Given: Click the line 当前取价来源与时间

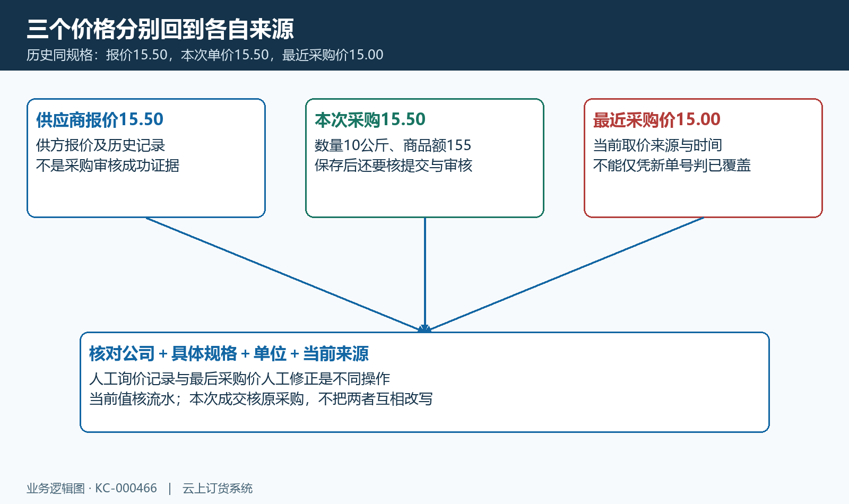Looking at the screenshot, I should tap(657, 145).
